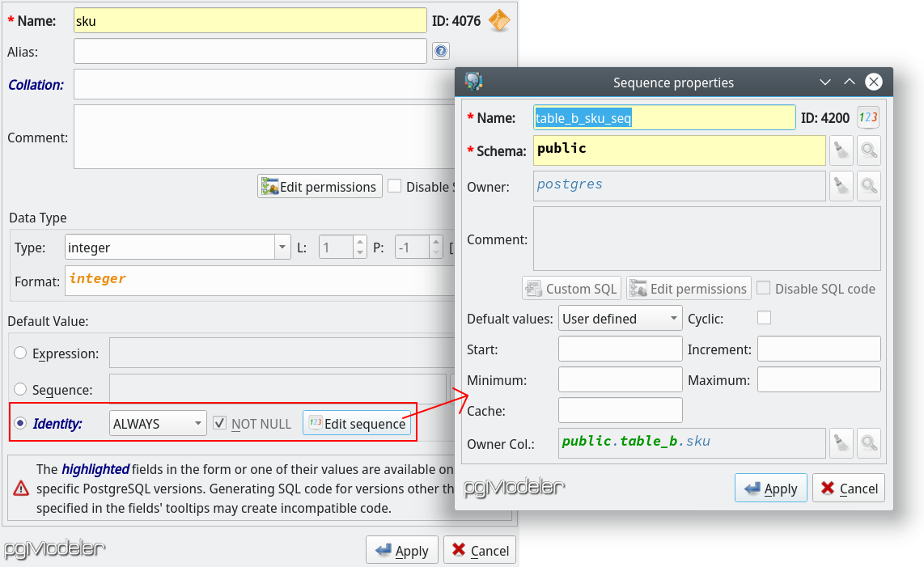924x567 pixels.
Task: Click Edit permissions in the column dialog
Action: click(x=320, y=186)
